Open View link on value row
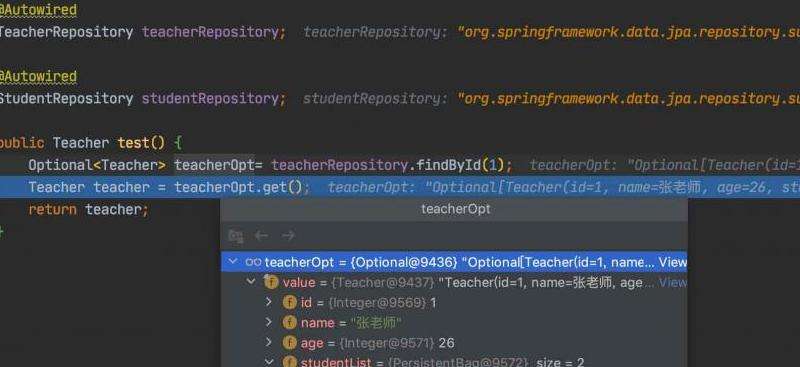The image size is (800, 367). click(673, 282)
